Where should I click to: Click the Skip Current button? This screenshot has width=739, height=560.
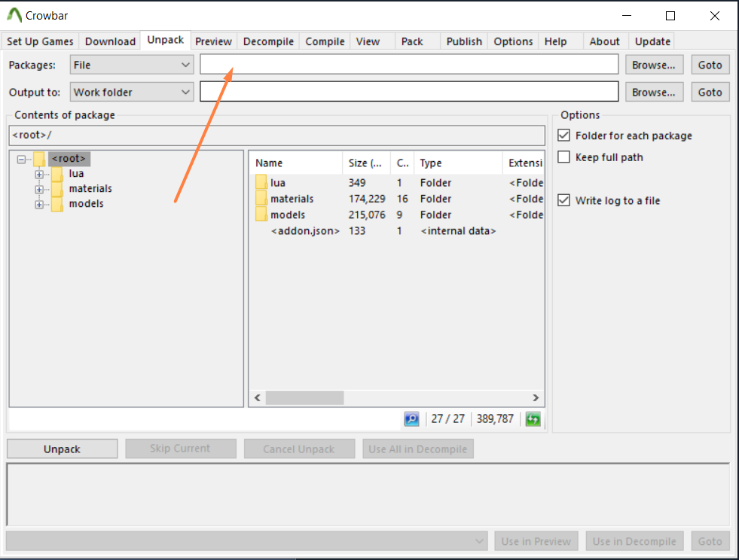[181, 449]
